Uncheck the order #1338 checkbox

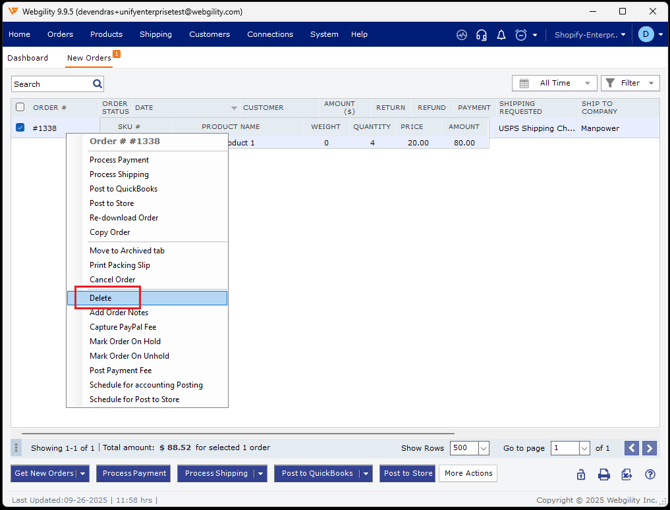point(20,128)
